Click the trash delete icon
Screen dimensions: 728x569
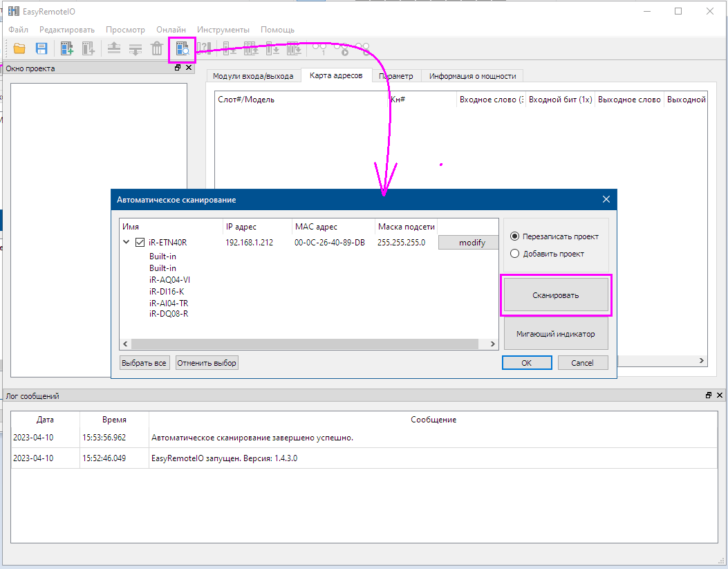pos(157,48)
